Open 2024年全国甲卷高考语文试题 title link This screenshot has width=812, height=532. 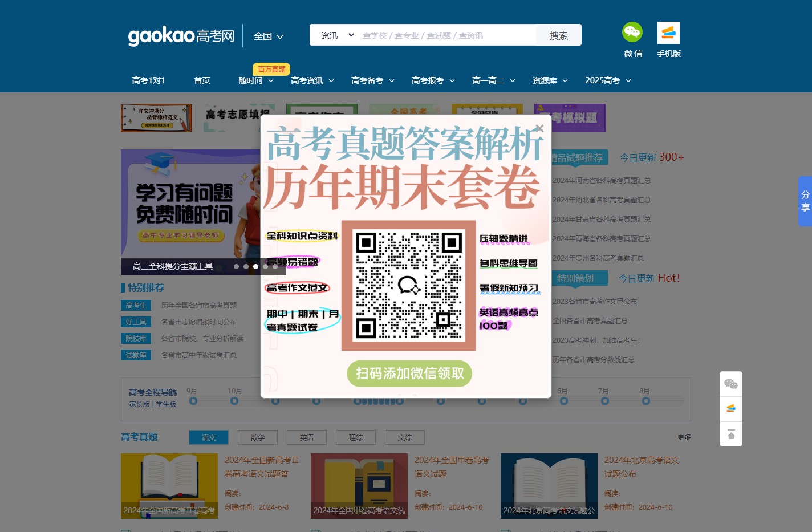tap(452, 467)
